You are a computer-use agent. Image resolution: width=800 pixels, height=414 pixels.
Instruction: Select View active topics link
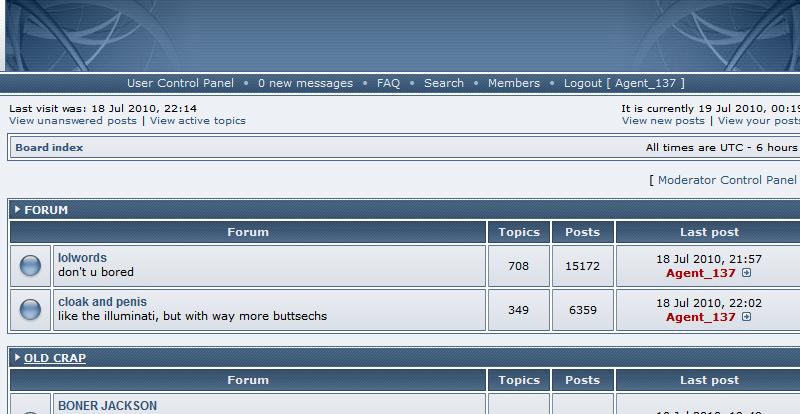198,121
